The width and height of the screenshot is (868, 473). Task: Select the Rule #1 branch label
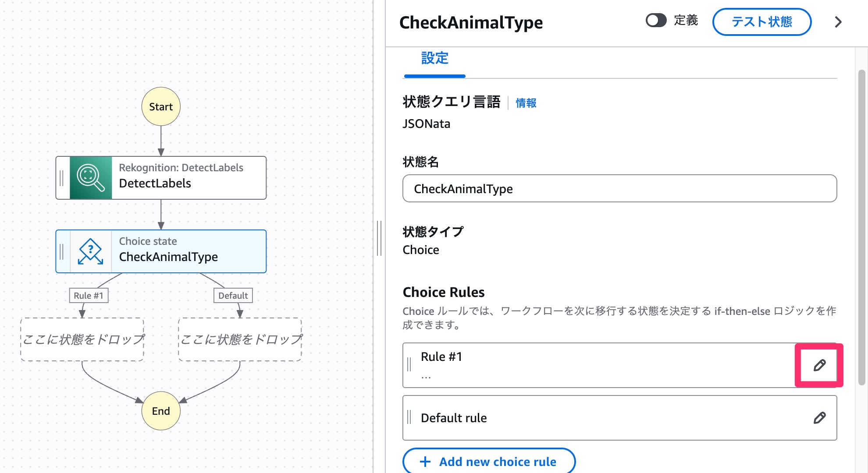coord(89,296)
